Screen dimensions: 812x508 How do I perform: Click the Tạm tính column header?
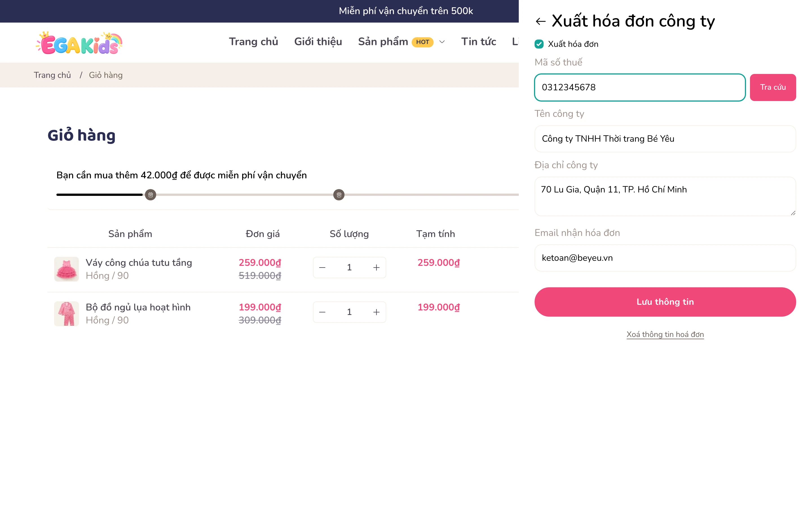tap(436, 234)
